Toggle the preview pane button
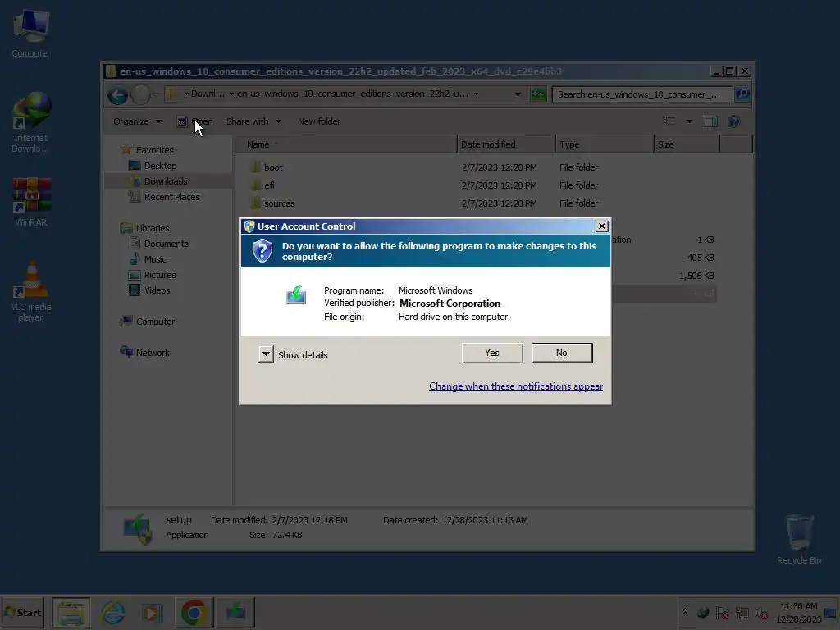The height and width of the screenshot is (630, 840). point(710,121)
